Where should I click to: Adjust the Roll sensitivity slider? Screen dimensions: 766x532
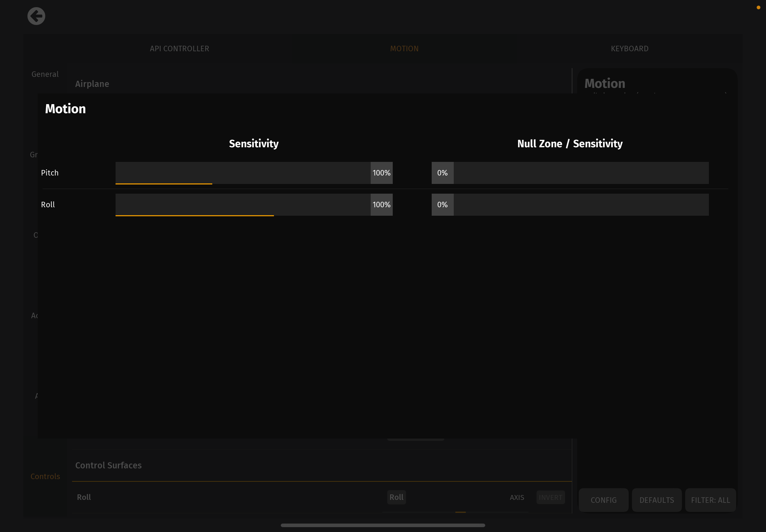pyautogui.click(x=243, y=204)
